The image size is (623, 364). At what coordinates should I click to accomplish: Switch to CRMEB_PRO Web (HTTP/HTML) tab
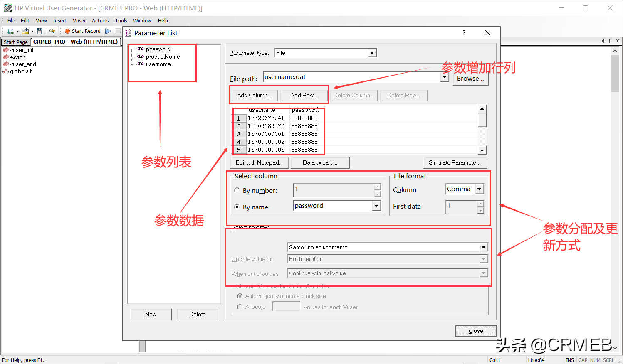75,42
